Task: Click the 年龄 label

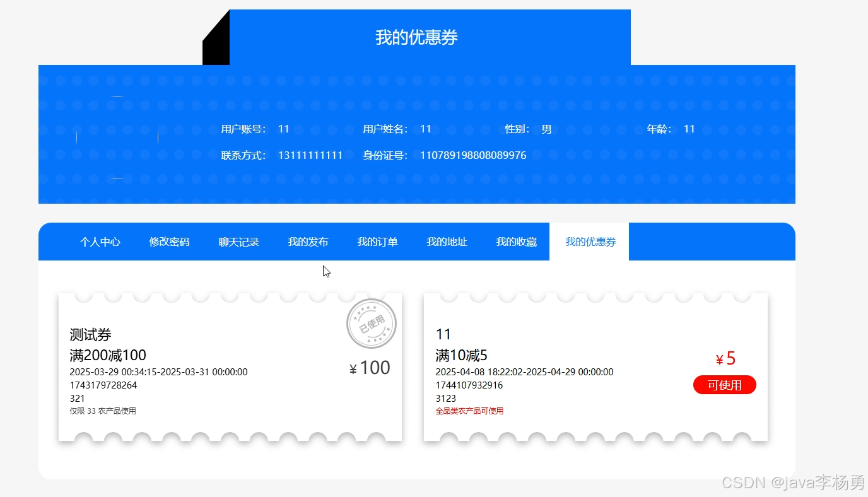Action: coord(659,129)
